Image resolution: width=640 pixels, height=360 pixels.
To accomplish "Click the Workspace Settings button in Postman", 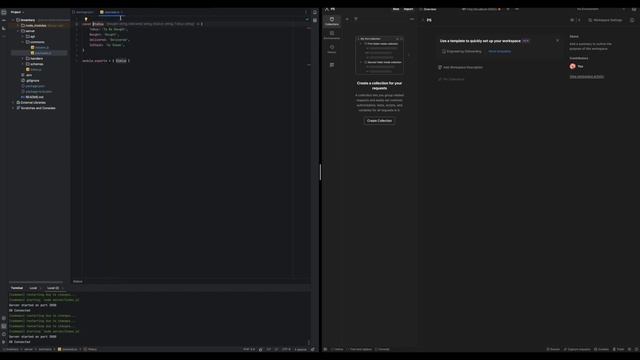I will coord(605,20).
